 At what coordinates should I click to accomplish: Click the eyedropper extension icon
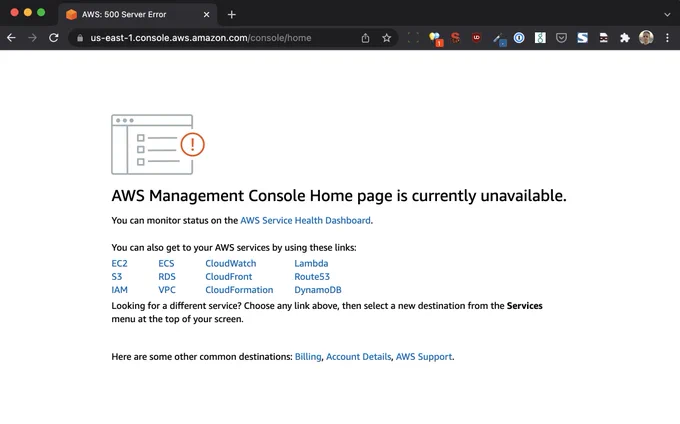pyautogui.click(x=499, y=39)
